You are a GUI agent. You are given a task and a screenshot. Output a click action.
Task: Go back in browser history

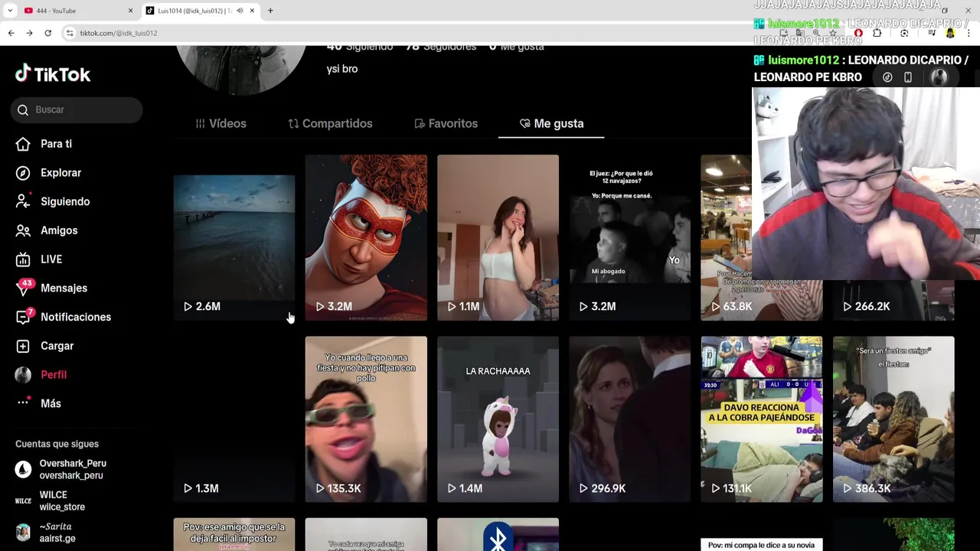pos(11,33)
